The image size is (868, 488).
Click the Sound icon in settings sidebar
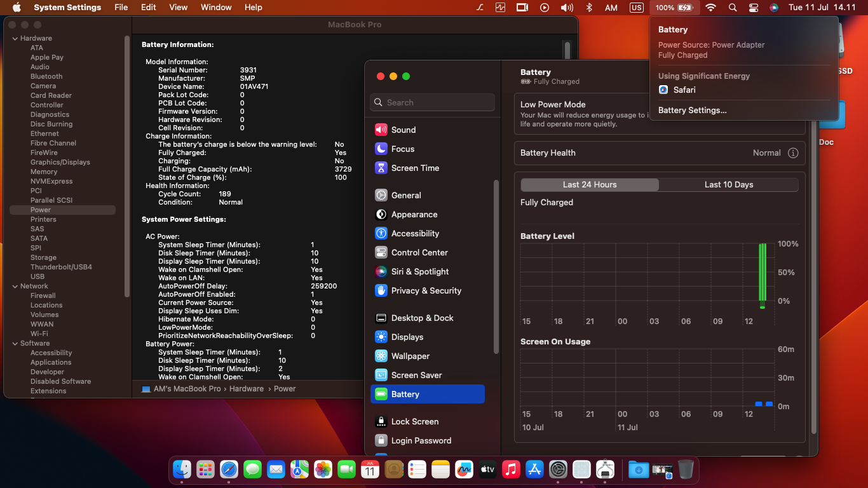coord(381,130)
